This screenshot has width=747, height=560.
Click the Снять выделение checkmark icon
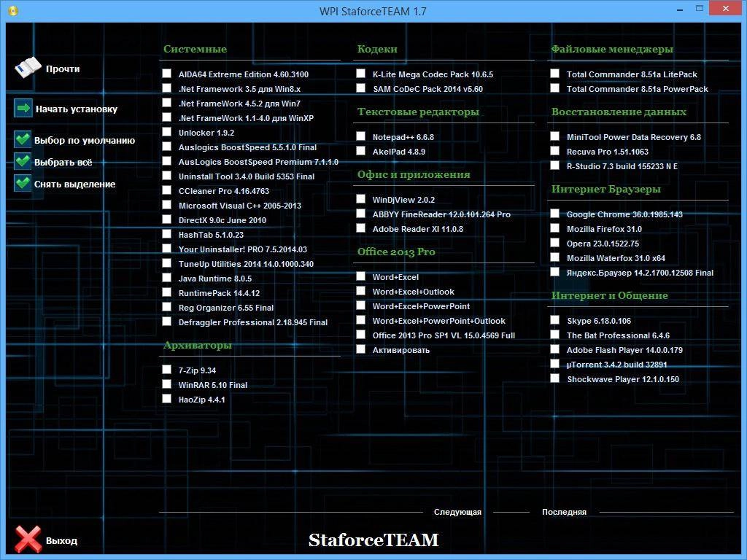coord(23,183)
